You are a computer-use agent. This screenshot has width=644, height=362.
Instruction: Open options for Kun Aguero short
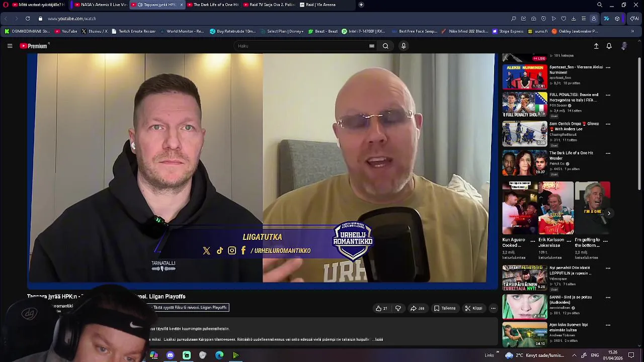pos(533,240)
